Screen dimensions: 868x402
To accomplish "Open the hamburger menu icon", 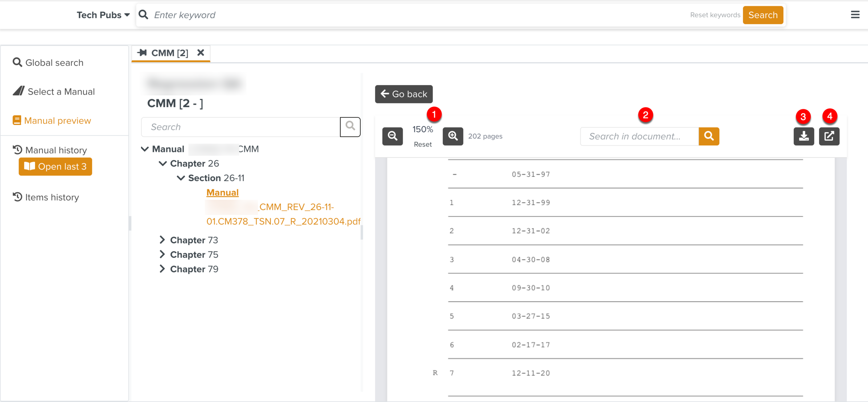I will click(855, 15).
